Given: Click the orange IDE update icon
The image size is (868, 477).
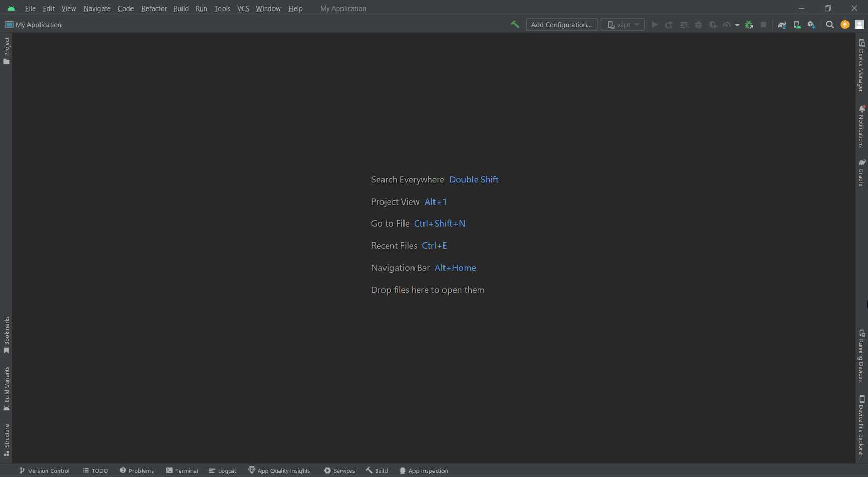Looking at the screenshot, I should coord(845,24).
